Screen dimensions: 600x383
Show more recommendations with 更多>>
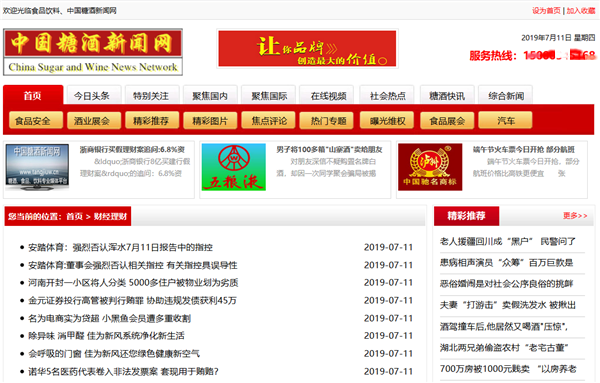coord(575,216)
